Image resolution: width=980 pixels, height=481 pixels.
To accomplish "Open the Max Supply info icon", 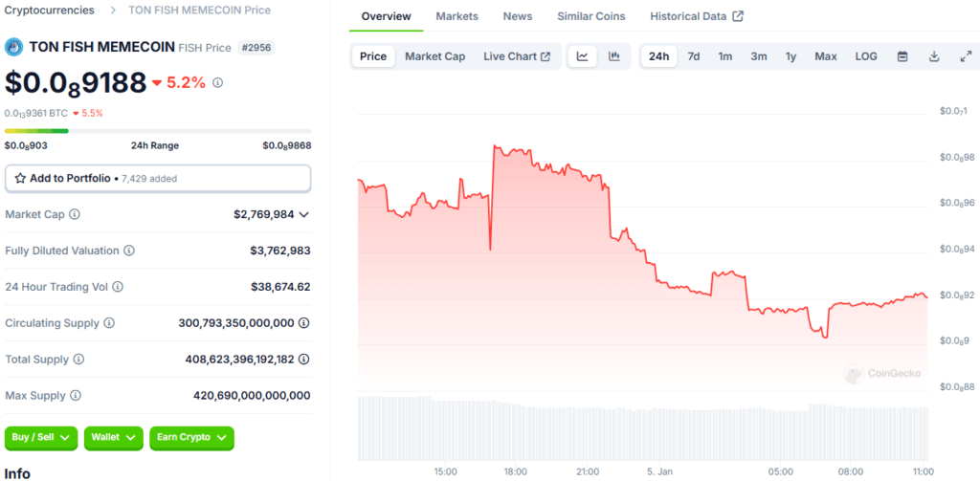I will point(75,396).
